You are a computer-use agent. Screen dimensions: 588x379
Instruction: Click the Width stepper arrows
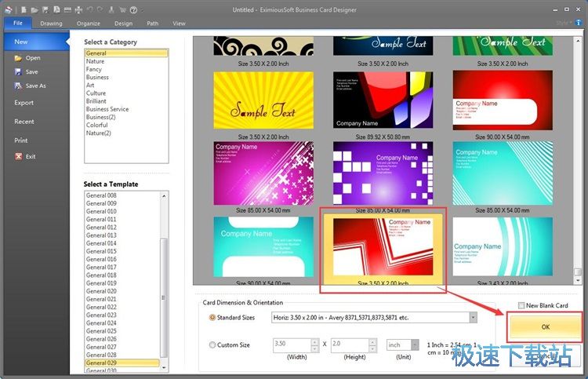coord(315,345)
